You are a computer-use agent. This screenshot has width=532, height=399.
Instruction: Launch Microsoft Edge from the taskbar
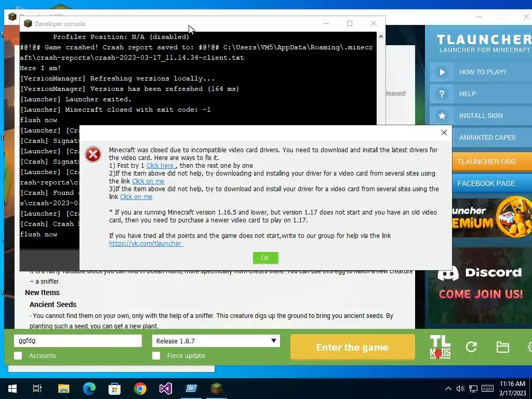(89, 389)
